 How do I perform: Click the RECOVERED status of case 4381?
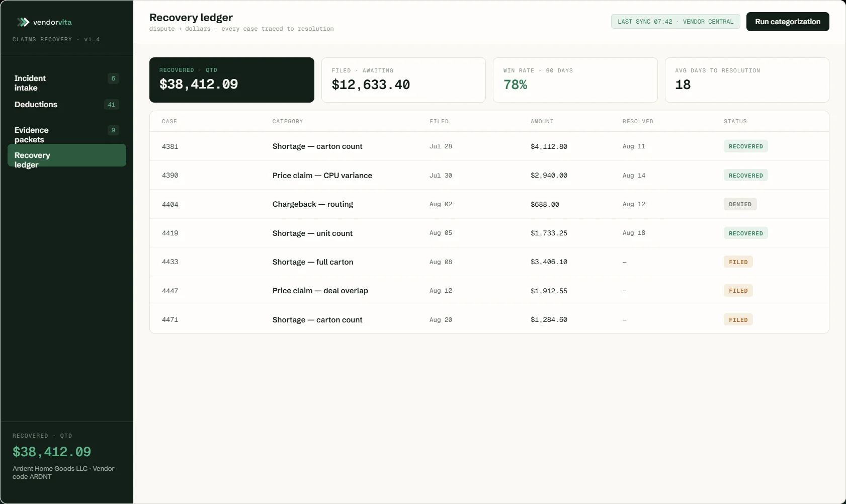click(x=746, y=146)
